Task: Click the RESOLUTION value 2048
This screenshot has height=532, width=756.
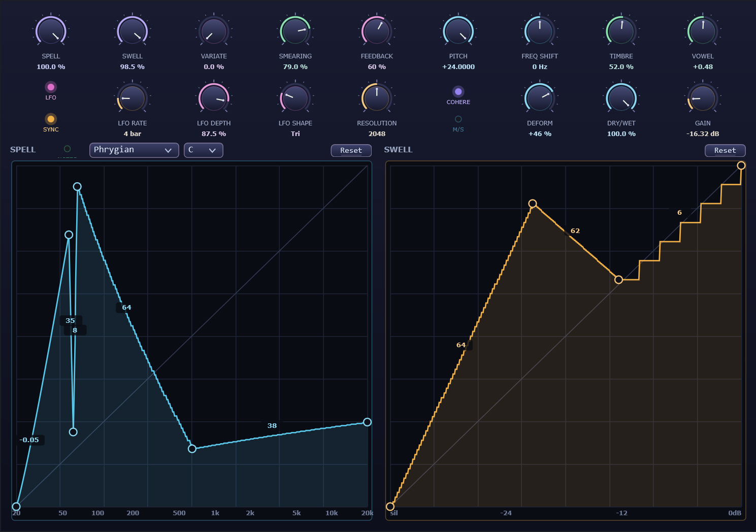Action: pyautogui.click(x=377, y=134)
